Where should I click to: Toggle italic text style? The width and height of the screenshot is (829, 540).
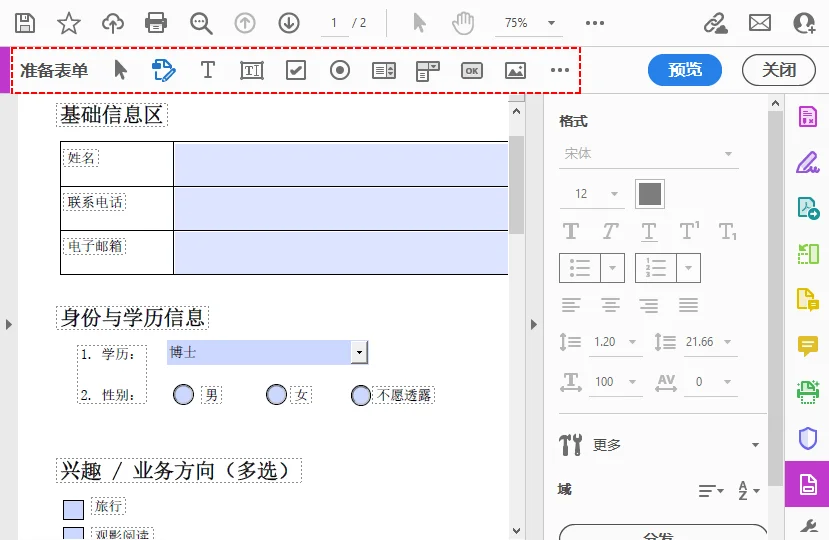[x=610, y=232]
